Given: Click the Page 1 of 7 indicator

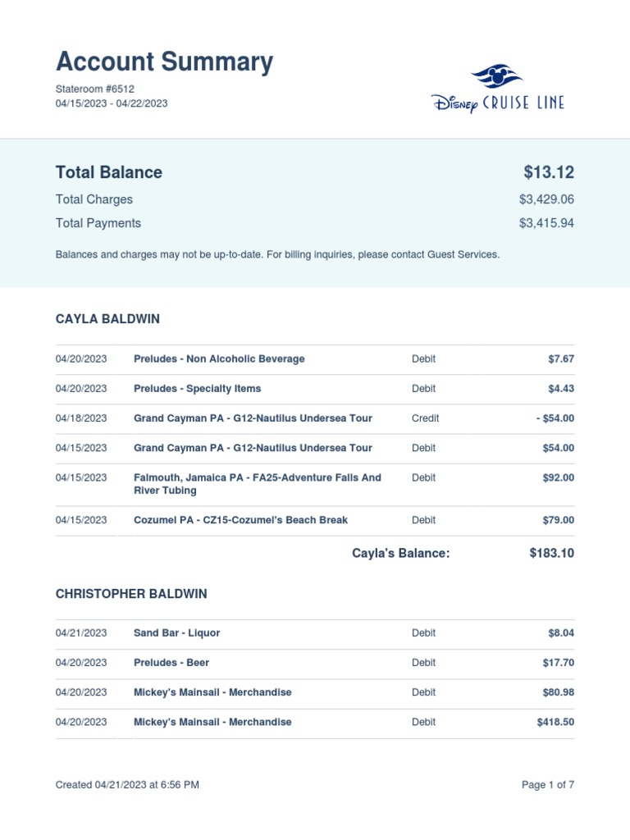Looking at the screenshot, I should pos(547,785).
